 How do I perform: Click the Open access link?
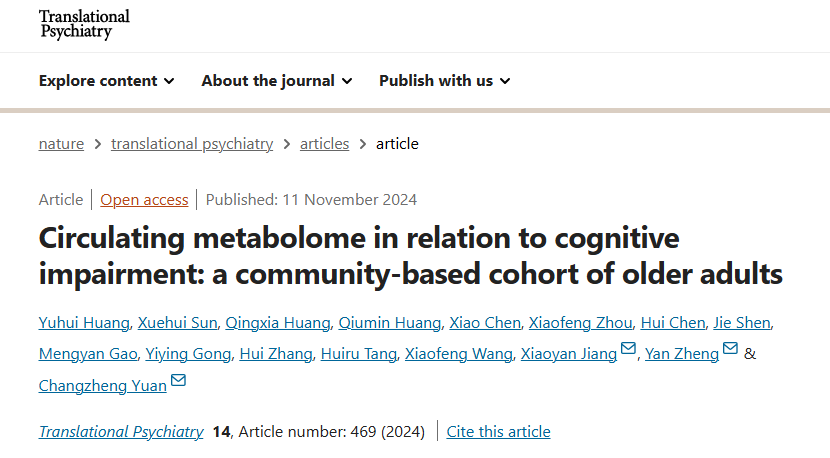144,200
